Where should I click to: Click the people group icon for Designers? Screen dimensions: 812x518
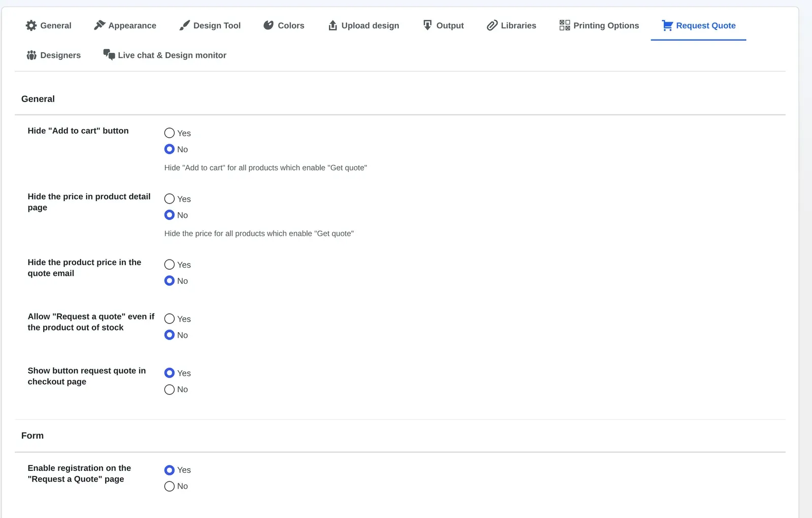31,55
